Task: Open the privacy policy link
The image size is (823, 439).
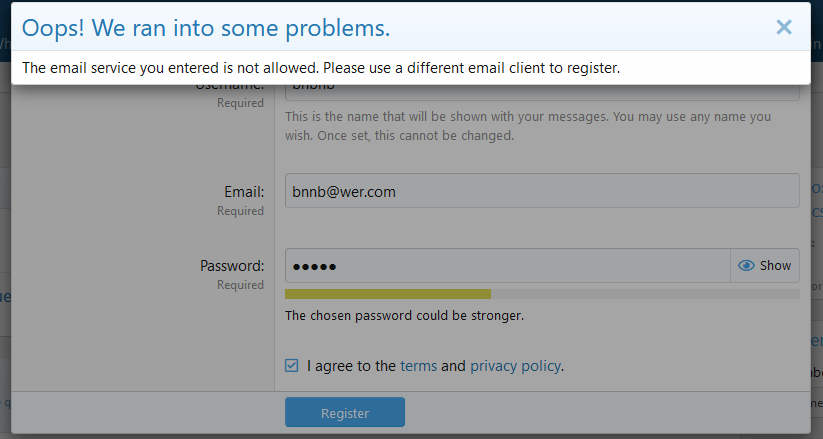Action: coord(515,366)
